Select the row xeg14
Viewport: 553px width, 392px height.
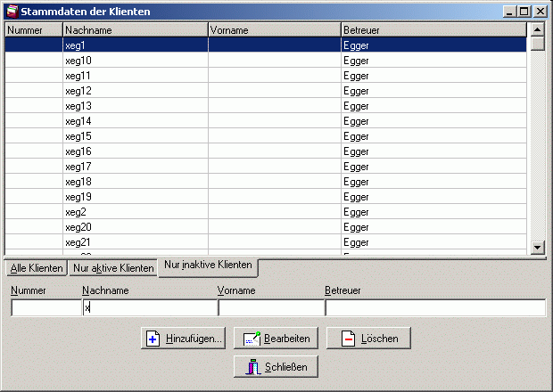(x=266, y=121)
